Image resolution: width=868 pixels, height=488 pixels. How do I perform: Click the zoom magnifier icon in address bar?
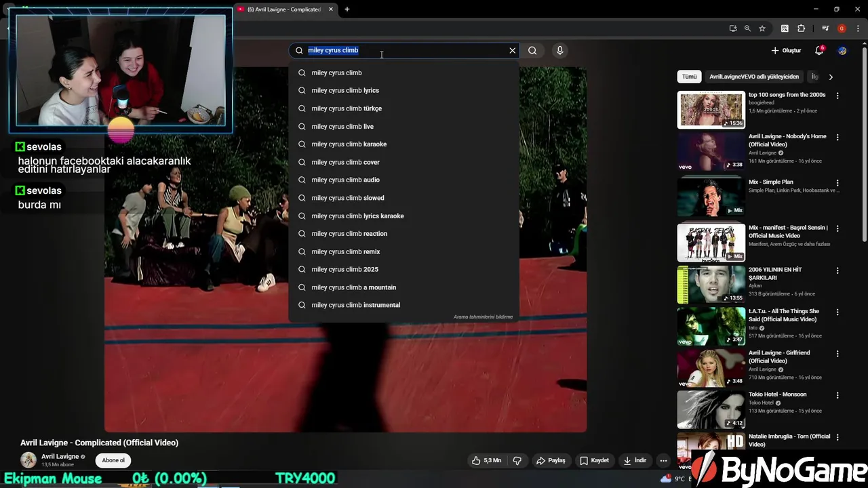point(747,28)
